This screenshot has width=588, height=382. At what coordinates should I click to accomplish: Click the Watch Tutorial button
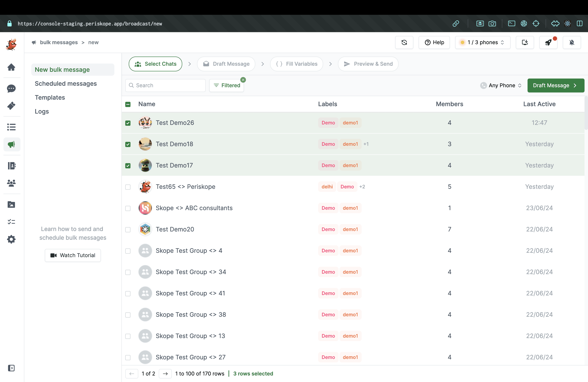pyautogui.click(x=73, y=255)
